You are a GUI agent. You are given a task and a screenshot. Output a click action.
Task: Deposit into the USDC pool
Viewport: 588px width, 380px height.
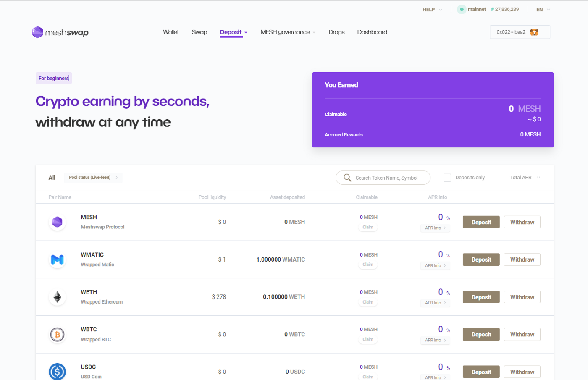481,372
